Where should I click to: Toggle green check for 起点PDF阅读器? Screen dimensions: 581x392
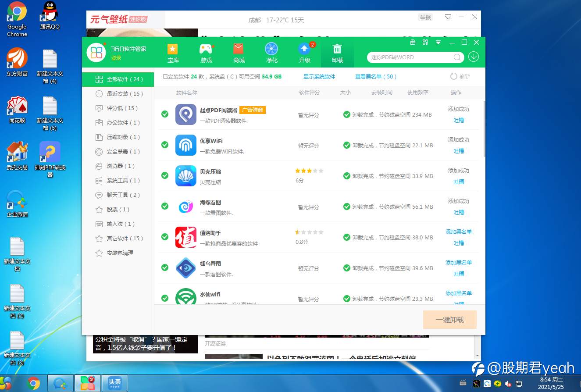[165, 114]
